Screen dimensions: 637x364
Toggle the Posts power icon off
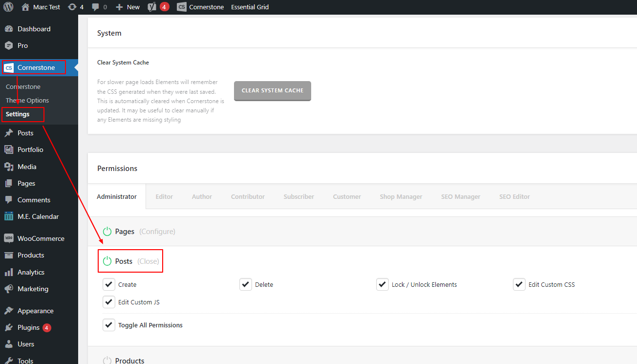click(107, 261)
